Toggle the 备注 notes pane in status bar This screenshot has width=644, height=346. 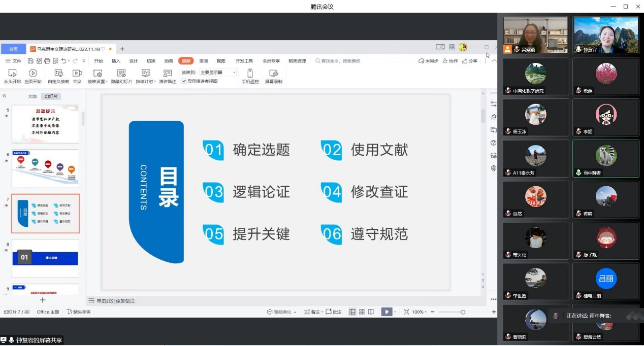(x=313, y=312)
